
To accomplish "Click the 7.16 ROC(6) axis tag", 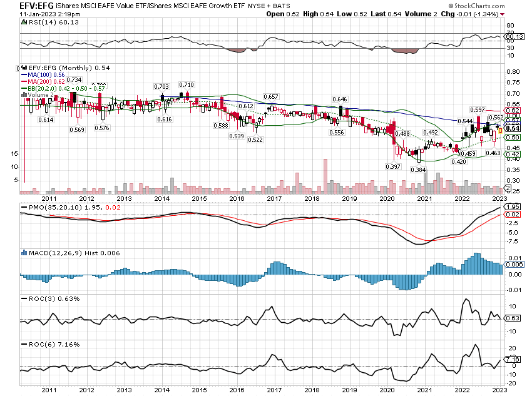I will coord(513,359).
